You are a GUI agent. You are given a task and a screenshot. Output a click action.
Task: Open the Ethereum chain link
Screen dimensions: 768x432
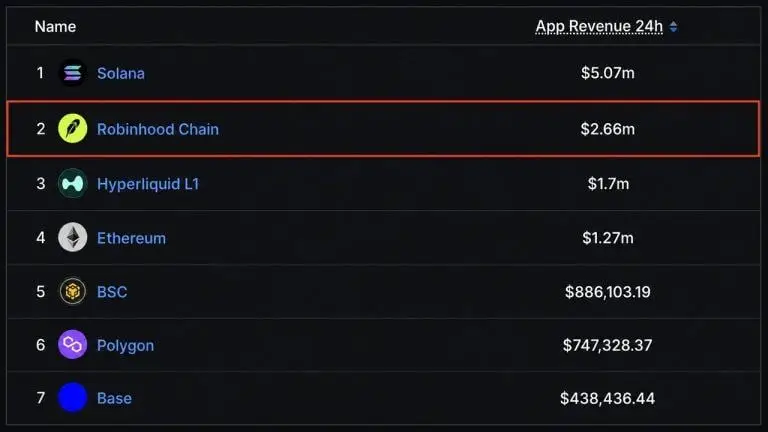coord(131,238)
